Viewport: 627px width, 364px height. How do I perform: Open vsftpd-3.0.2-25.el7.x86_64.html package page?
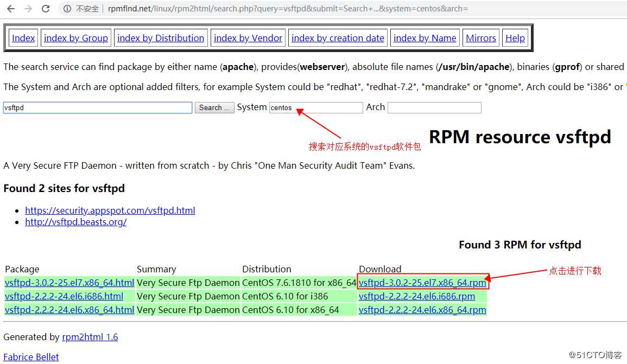click(69, 283)
